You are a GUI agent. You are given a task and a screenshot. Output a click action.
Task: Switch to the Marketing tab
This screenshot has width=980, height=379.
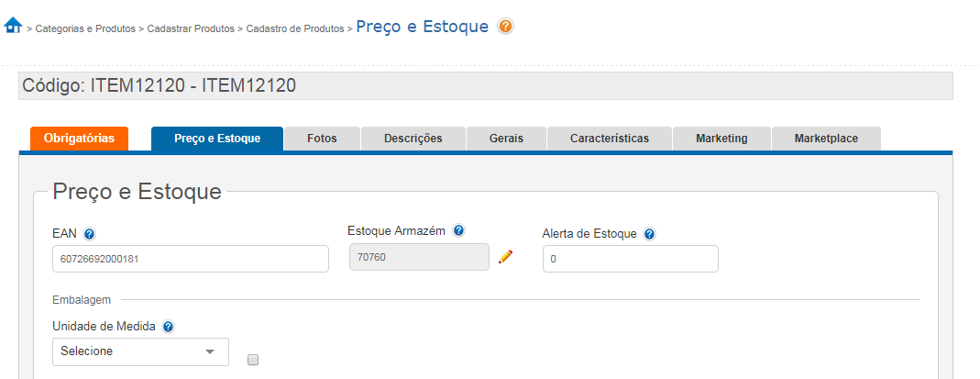721,139
